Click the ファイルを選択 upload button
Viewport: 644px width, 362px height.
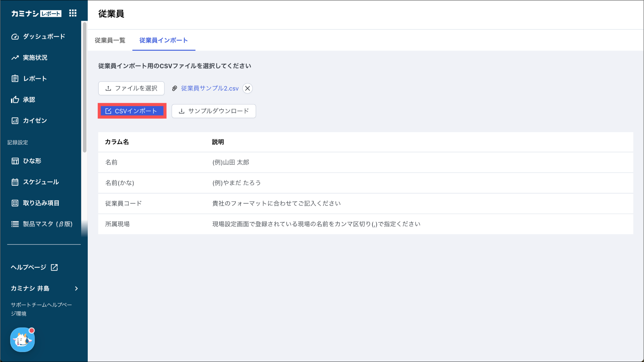(x=131, y=88)
